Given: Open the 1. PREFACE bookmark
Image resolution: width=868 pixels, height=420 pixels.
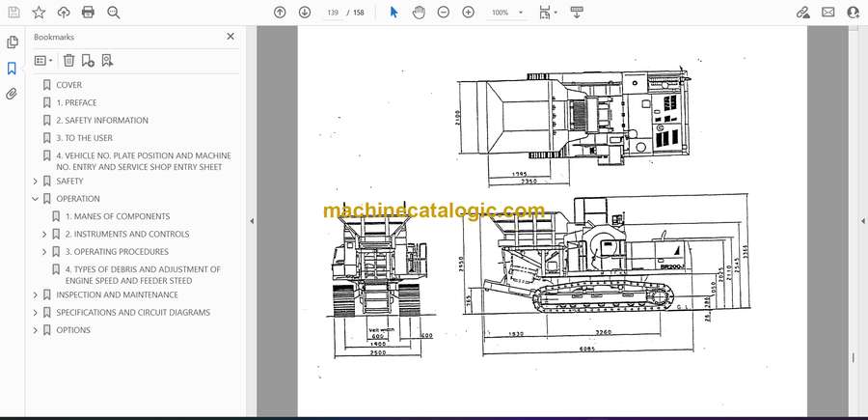Looking at the screenshot, I should (x=76, y=102).
